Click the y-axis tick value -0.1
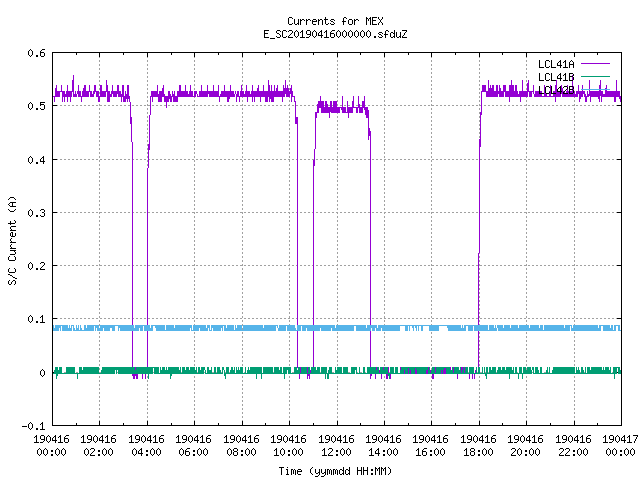Screen dimensions: 640x480 33,426
